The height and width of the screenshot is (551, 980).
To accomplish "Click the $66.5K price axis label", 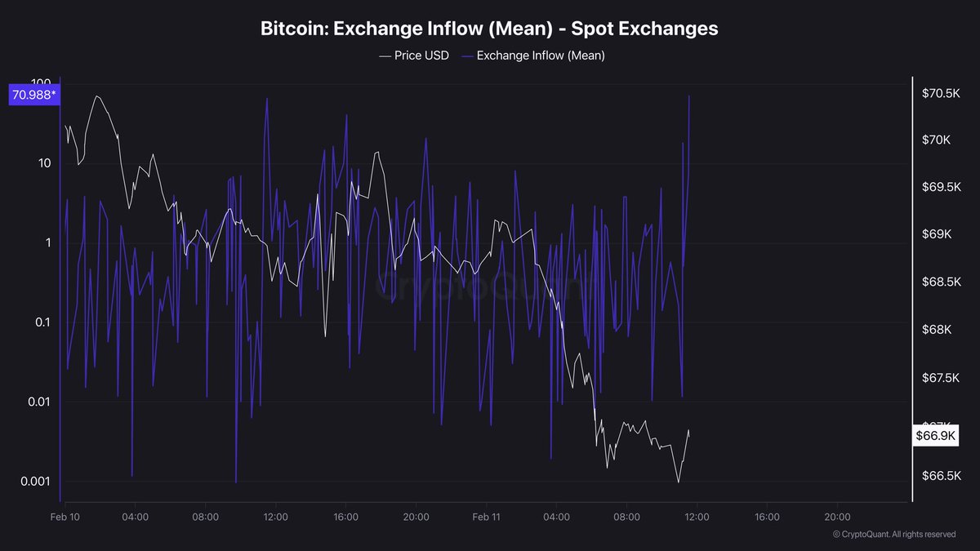I will click(x=941, y=476).
